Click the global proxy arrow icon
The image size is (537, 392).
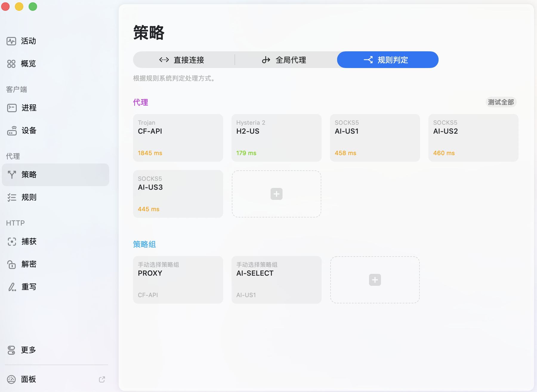(x=266, y=60)
